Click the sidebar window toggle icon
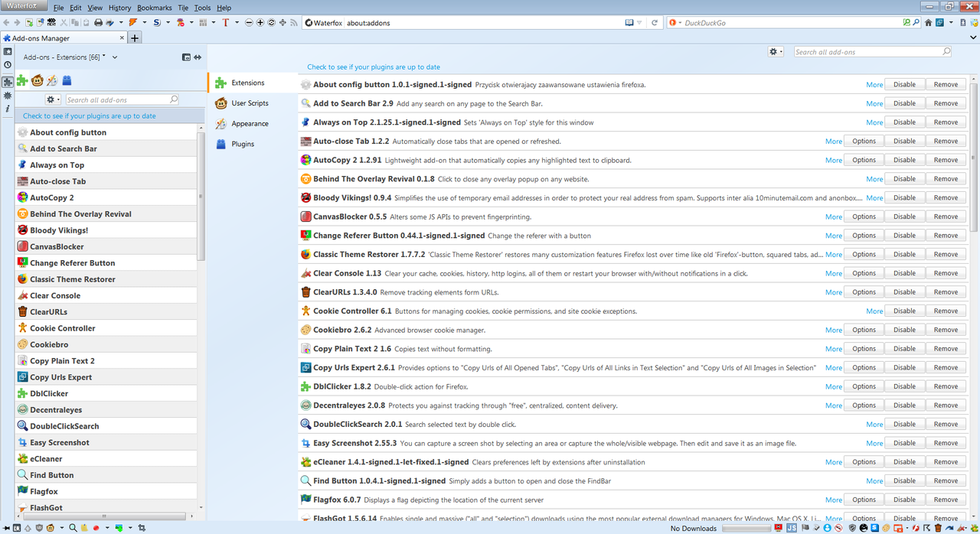The image size is (980, 534). coord(186,57)
